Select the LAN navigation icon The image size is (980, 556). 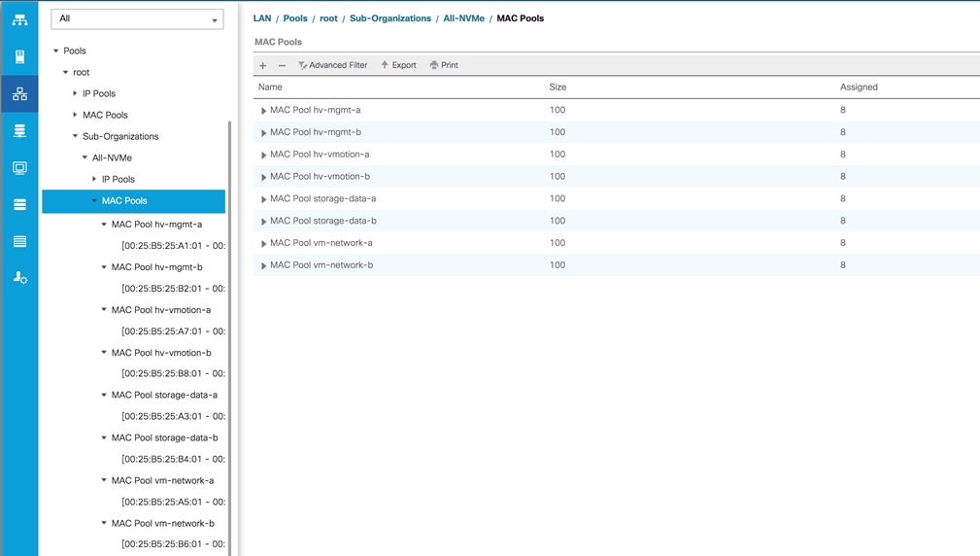click(19, 94)
